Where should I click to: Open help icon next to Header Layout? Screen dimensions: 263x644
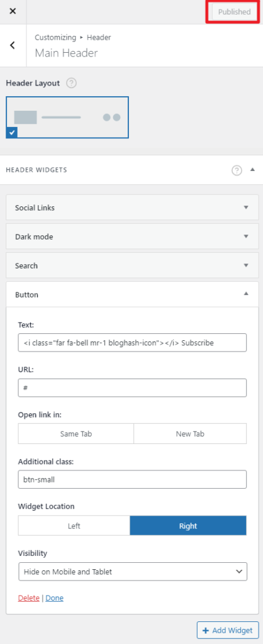coord(72,83)
